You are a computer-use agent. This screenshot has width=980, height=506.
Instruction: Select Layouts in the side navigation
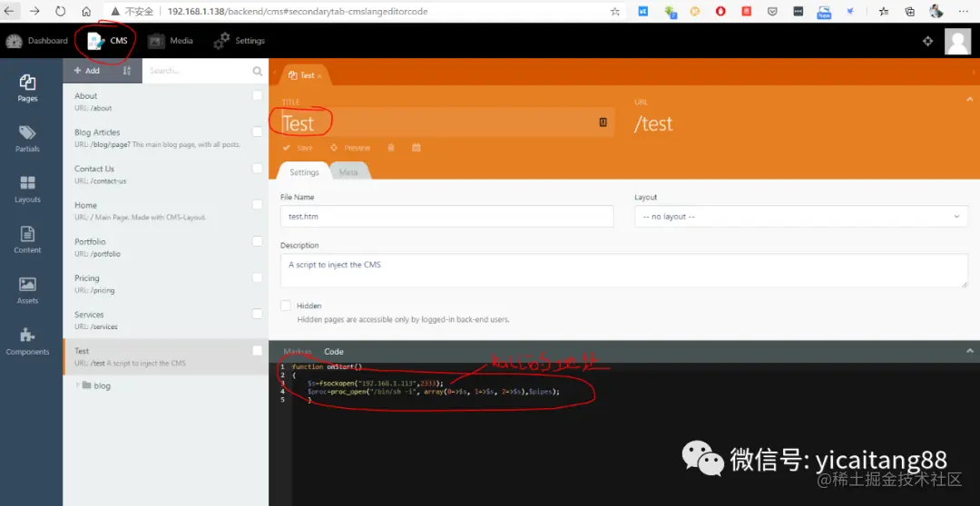27,190
